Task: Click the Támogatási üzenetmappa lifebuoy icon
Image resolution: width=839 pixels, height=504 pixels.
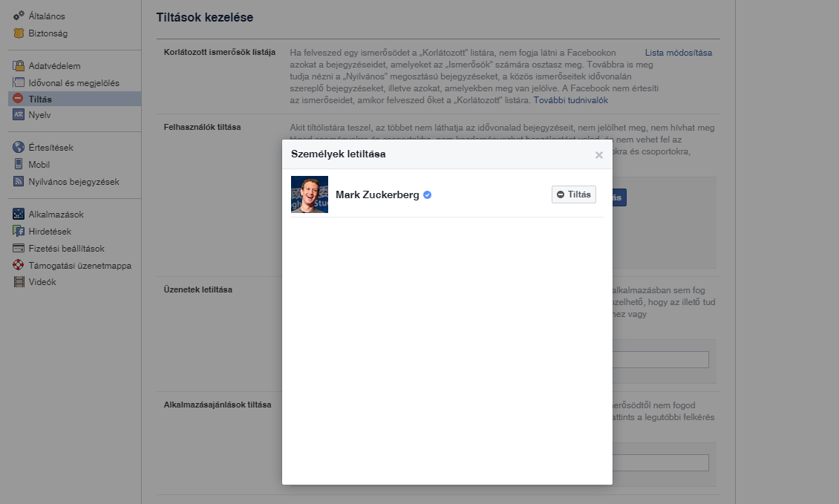Action: pyautogui.click(x=19, y=265)
